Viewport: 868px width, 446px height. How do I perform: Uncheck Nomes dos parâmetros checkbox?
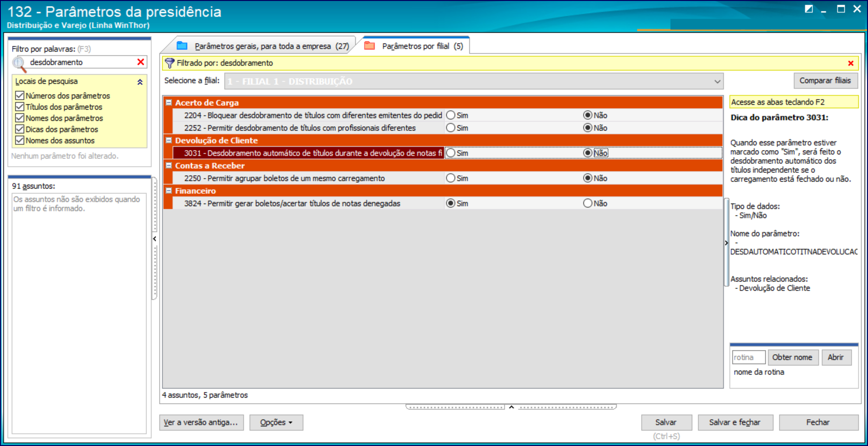click(20, 118)
